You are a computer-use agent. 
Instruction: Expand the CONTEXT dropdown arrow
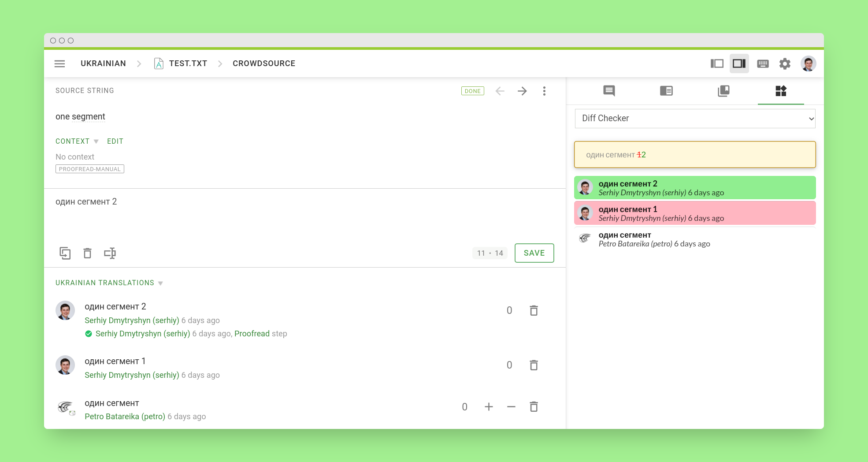(x=96, y=142)
